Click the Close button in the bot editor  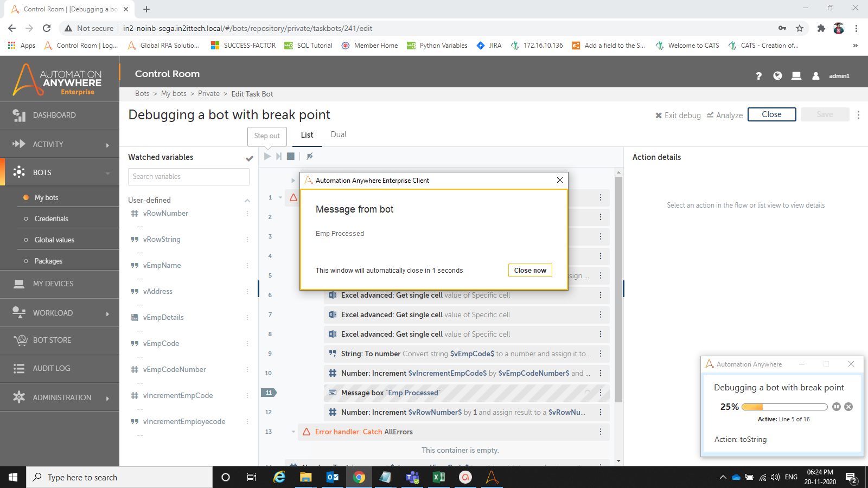(x=771, y=114)
